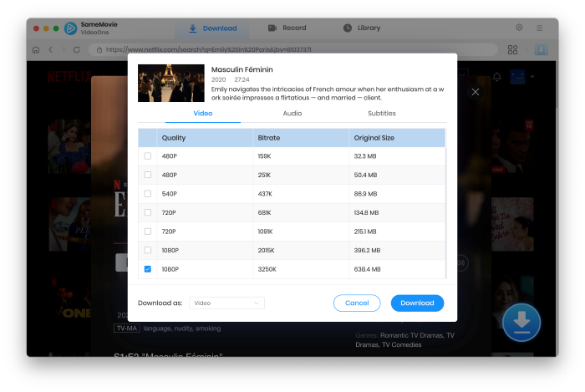Viewport: 585px width, 392px height.
Task: Check the 1080P 2015K row checkbox
Action: (148, 250)
